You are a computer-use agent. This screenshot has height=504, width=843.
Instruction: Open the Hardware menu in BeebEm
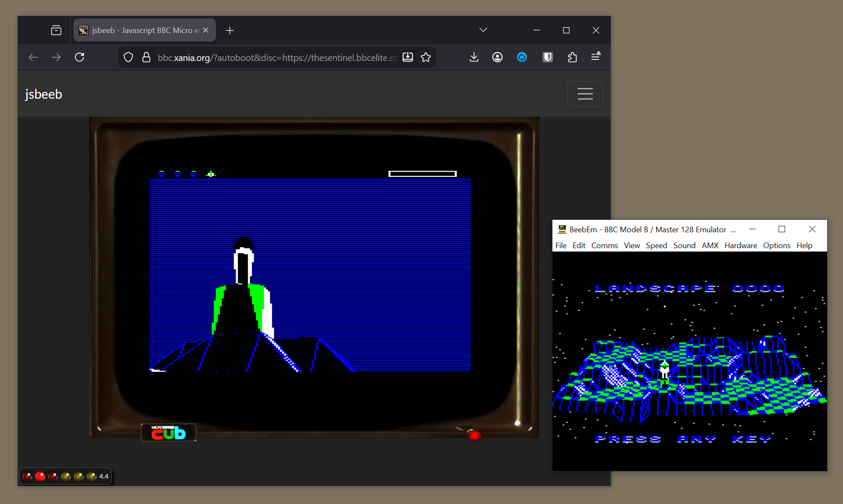[740, 245]
